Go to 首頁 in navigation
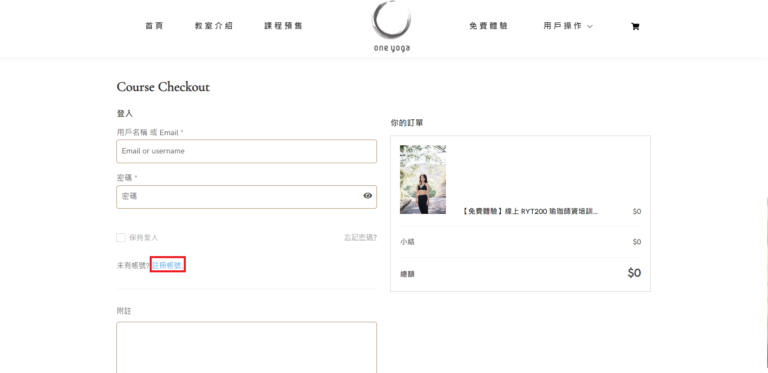Image resolution: width=768 pixels, height=373 pixels. click(x=154, y=26)
